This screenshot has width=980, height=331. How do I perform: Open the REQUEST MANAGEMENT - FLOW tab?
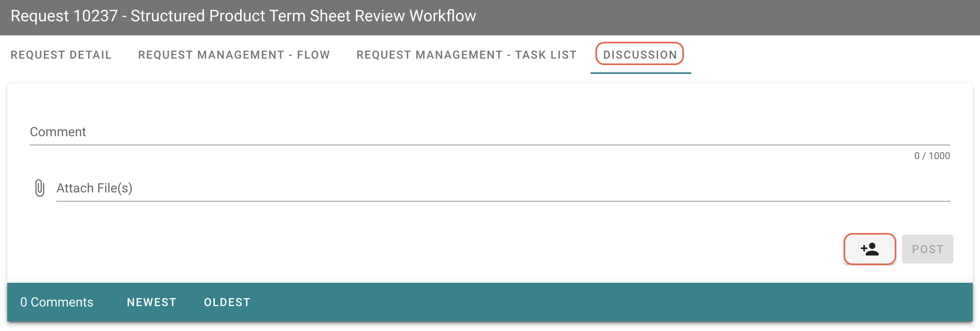pos(234,55)
